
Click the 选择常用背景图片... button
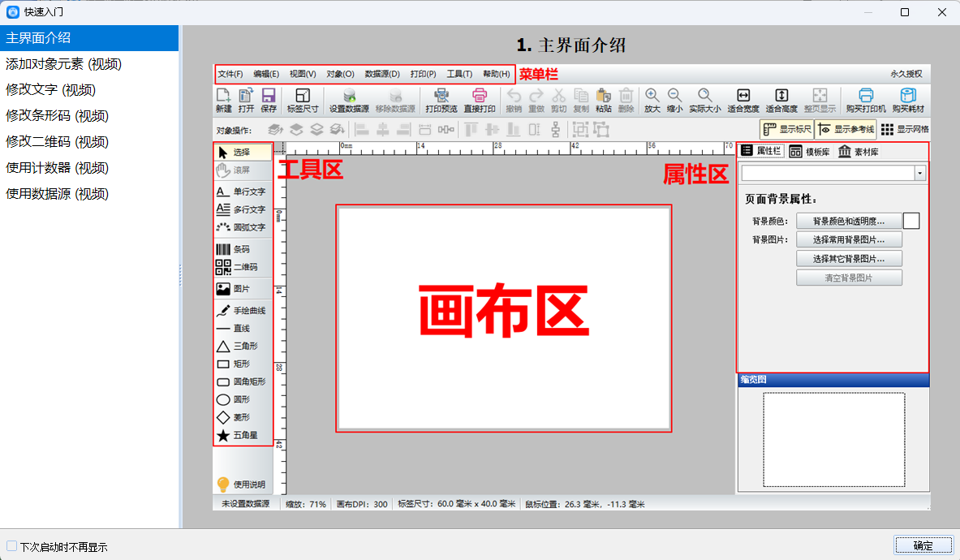(848, 239)
